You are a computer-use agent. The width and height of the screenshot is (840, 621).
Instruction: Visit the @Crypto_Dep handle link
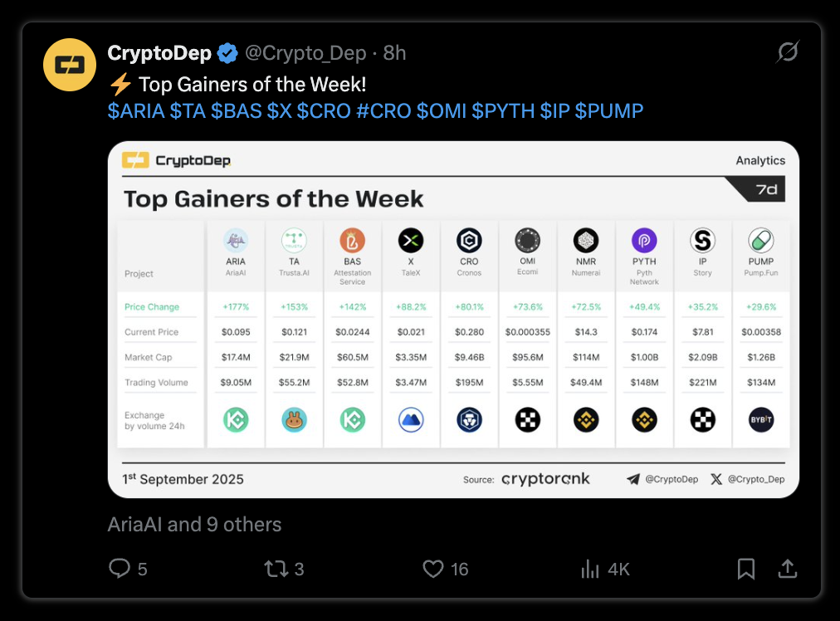(x=305, y=53)
